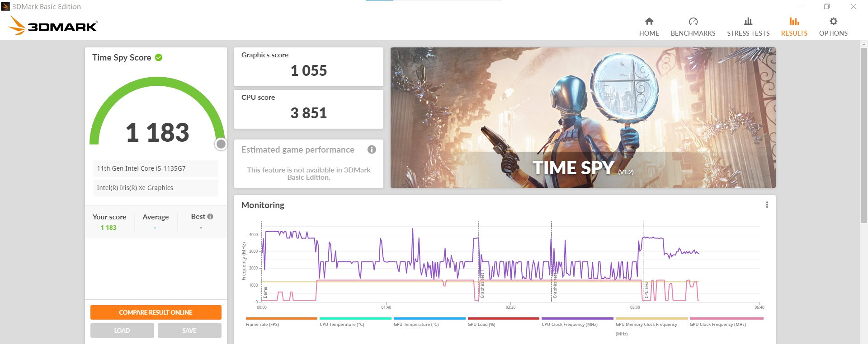Click the Average score dash value

(155, 228)
